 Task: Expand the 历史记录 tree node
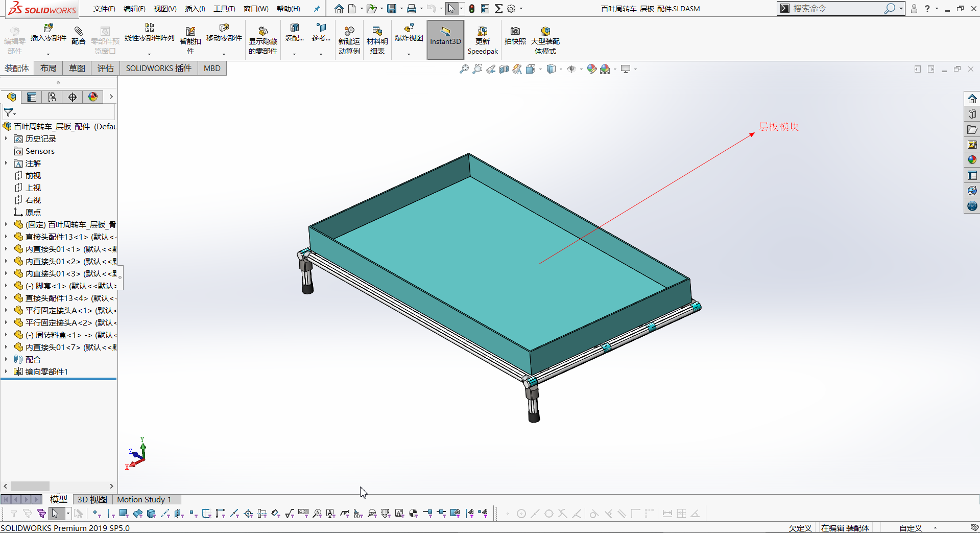pyautogui.click(x=6, y=138)
